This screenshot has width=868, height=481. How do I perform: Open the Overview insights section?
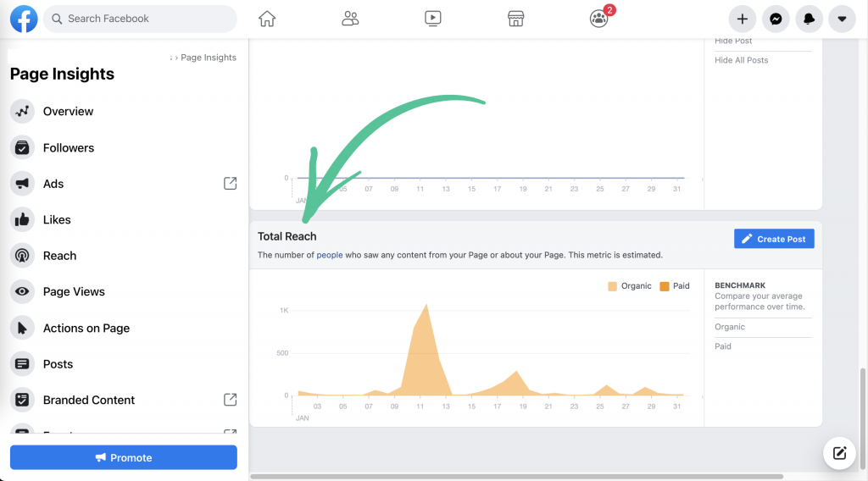pyautogui.click(x=124, y=111)
